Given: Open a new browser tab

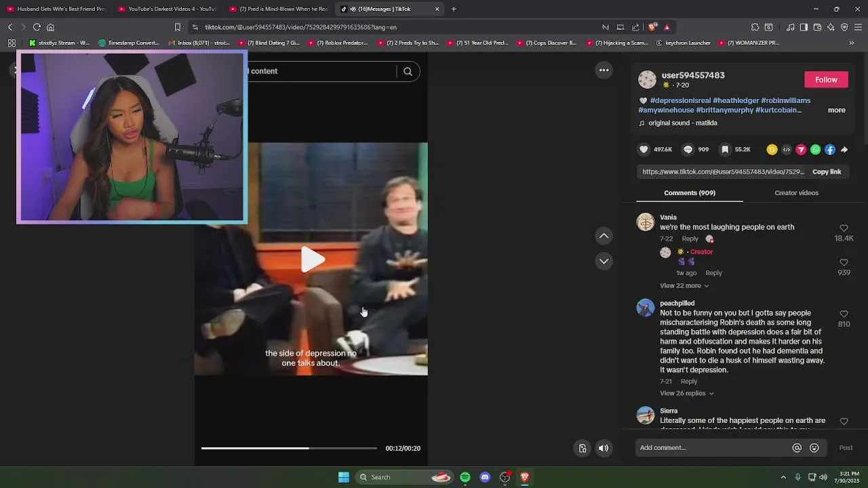Looking at the screenshot, I should [x=454, y=9].
